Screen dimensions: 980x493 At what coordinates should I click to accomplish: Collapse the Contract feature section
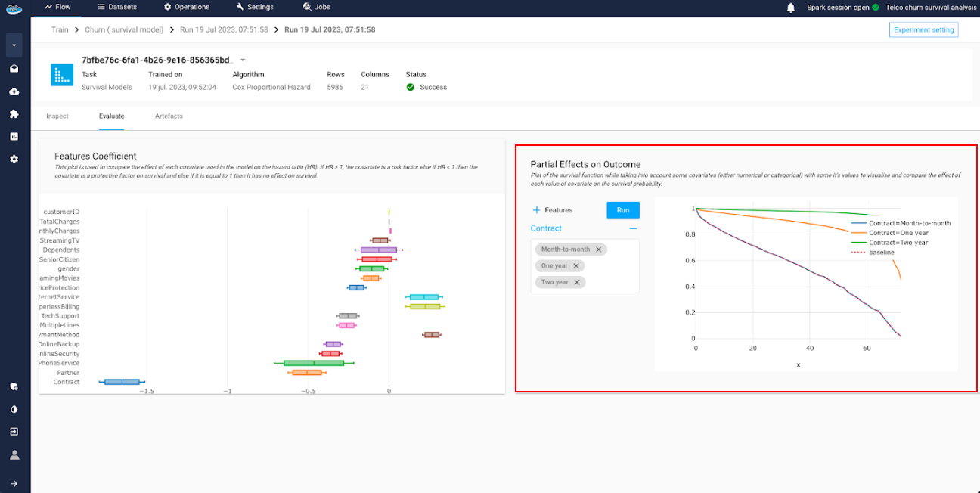point(633,228)
